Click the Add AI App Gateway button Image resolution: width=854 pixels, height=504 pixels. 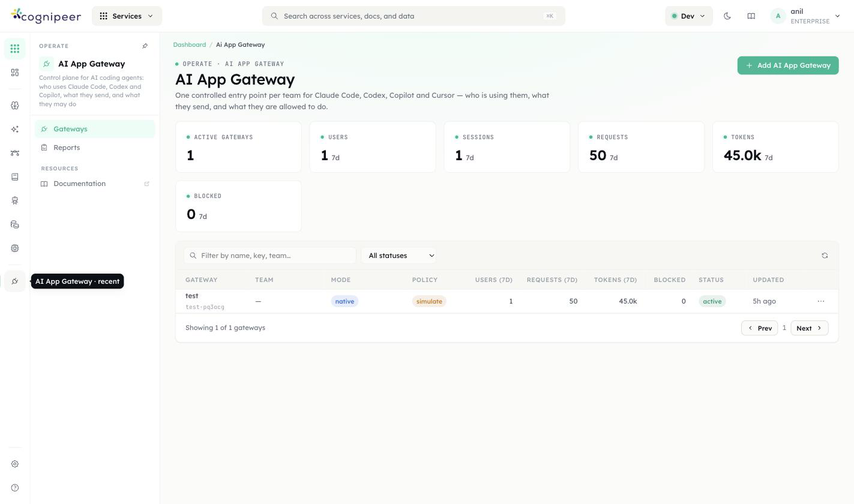click(x=788, y=65)
